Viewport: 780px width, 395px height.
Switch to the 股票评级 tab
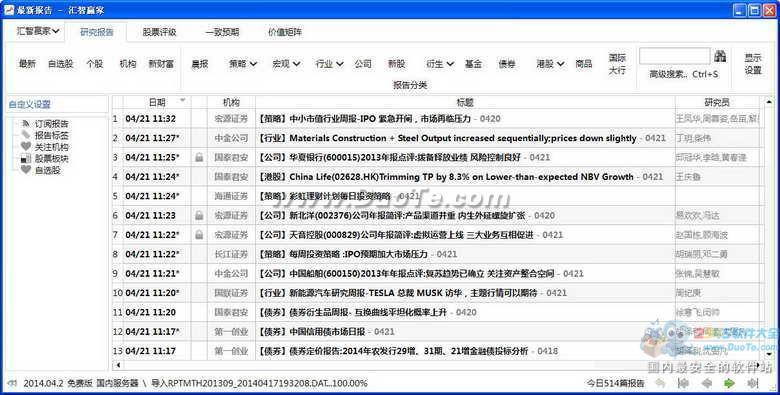(159, 32)
